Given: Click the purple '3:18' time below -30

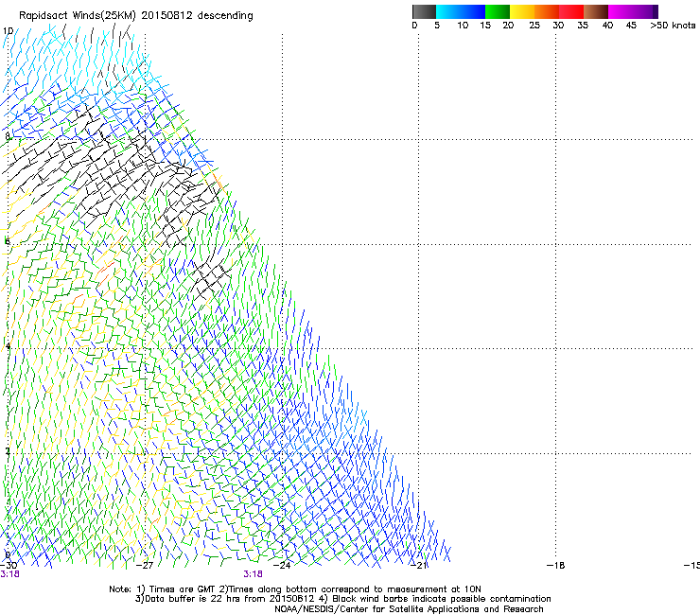Looking at the screenshot, I should tap(9, 574).
